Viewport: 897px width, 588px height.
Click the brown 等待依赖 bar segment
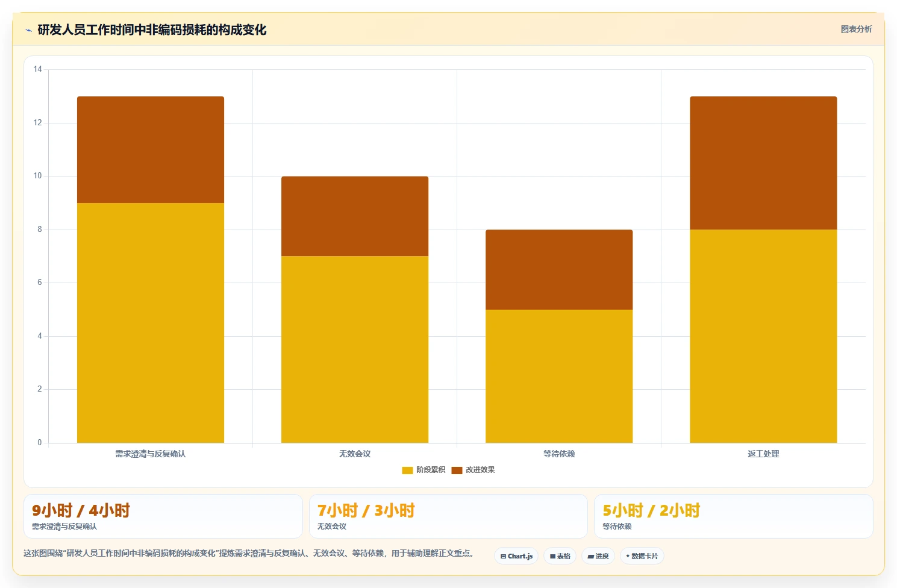559,269
